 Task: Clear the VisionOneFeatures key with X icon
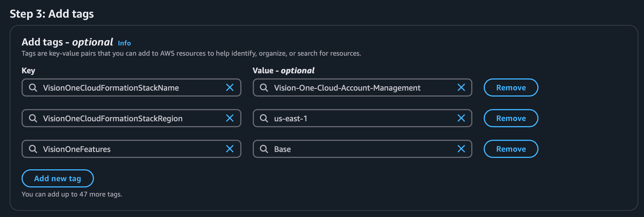230,149
